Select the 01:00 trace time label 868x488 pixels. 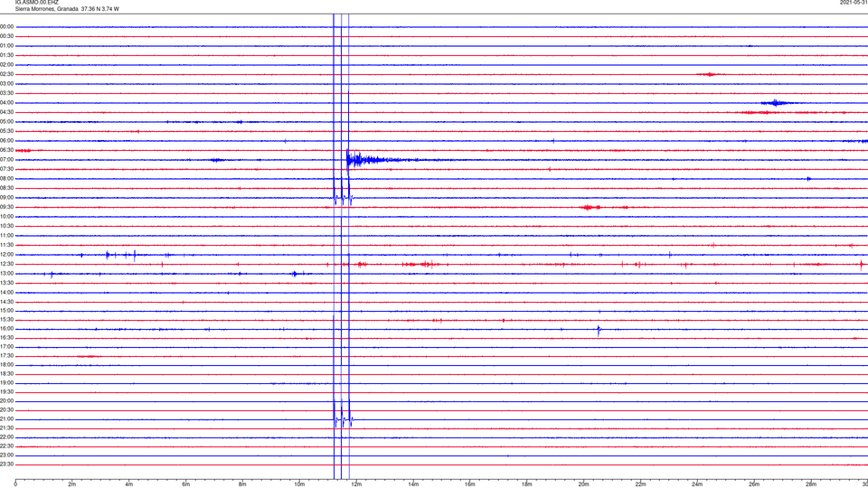[7, 45]
